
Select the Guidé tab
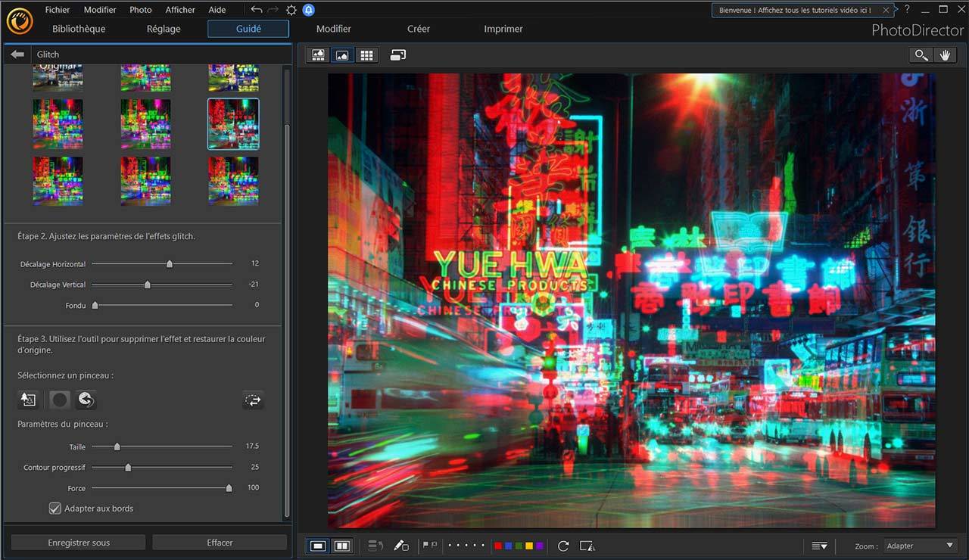tap(248, 29)
